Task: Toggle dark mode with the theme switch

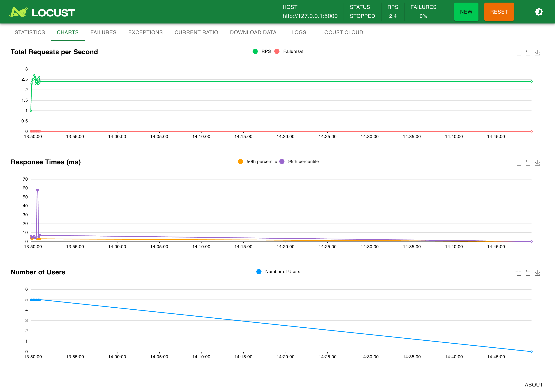Action: 539,12
